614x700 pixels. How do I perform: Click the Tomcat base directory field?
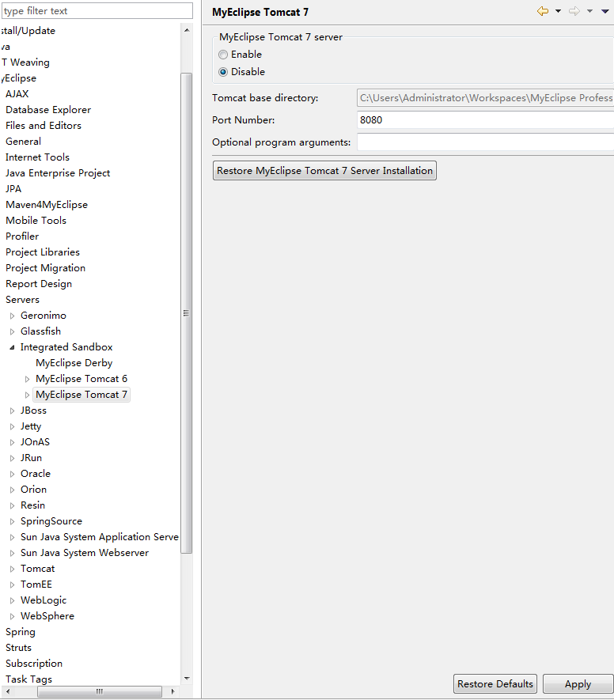[485, 98]
